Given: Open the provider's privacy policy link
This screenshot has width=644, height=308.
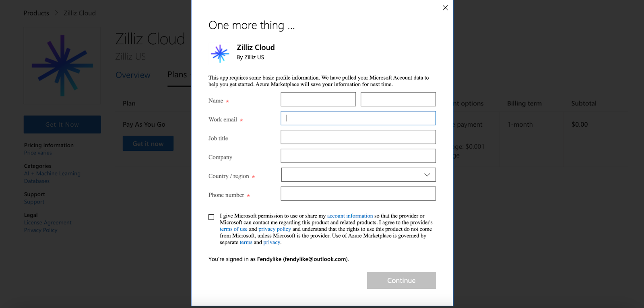Looking at the screenshot, I should coord(275,229).
